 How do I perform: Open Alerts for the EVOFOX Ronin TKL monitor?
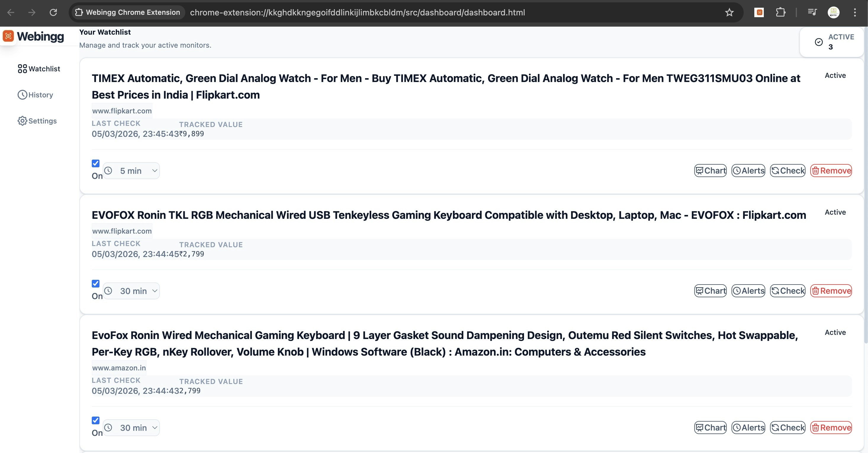click(748, 290)
